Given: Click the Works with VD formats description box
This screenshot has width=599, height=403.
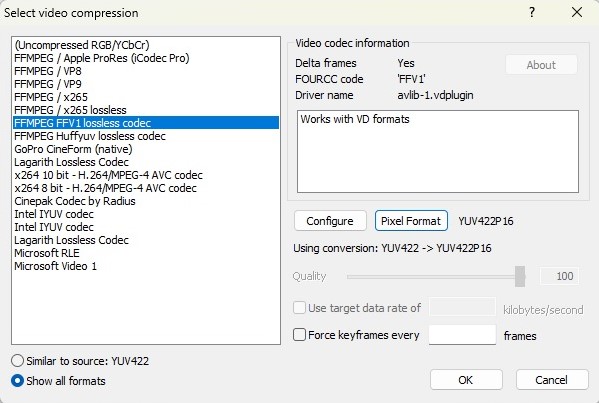Looking at the screenshot, I should [438, 152].
